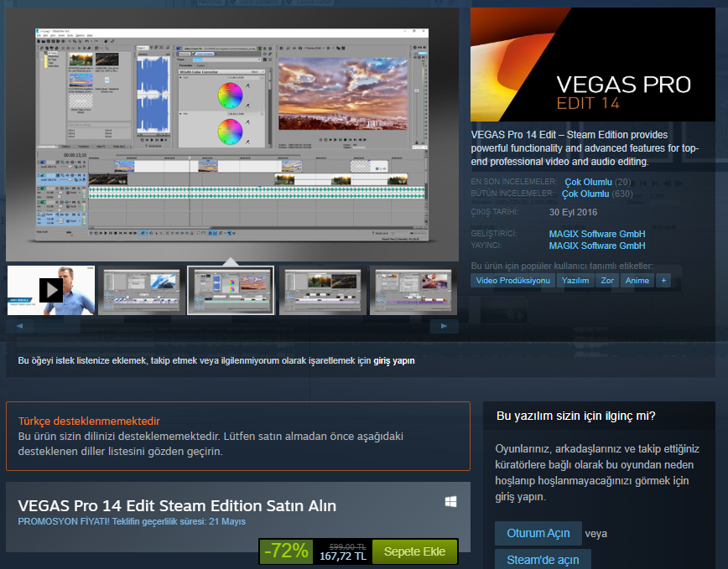Click the thumbnail strip scrollbar handle
Image resolution: width=728 pixels, height=569 pixels.
tap(58, 327)
